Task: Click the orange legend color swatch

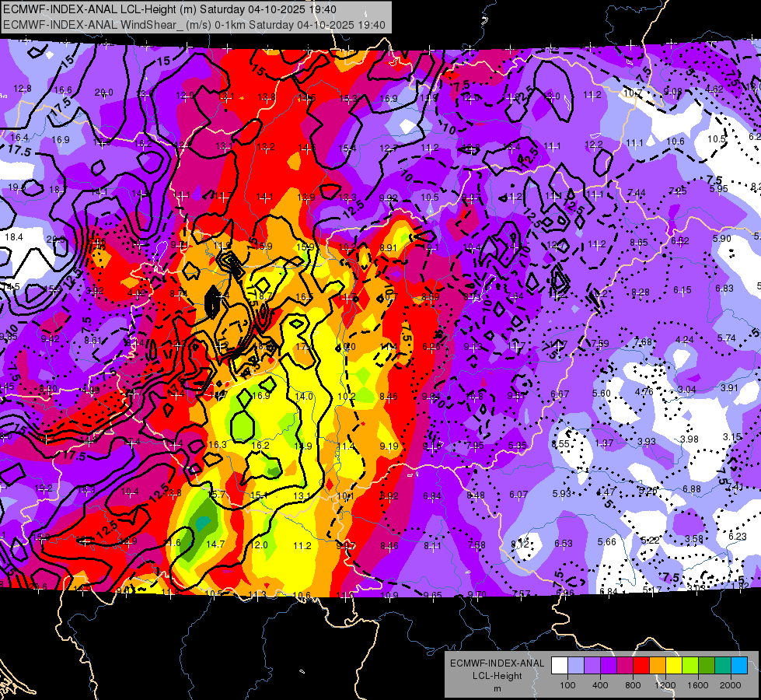Action: click(x=658, y=666)
